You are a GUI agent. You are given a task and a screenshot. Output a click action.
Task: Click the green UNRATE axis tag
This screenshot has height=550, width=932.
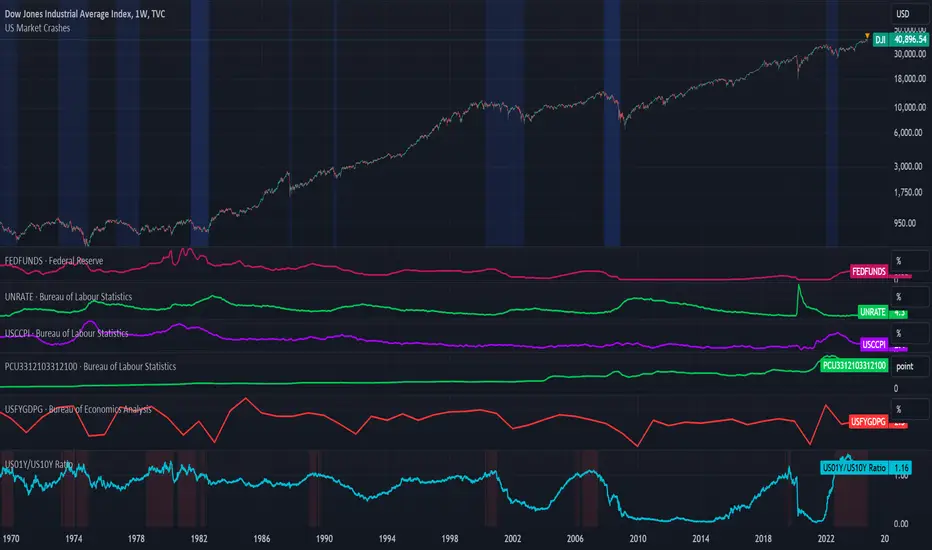pos(873,312)
